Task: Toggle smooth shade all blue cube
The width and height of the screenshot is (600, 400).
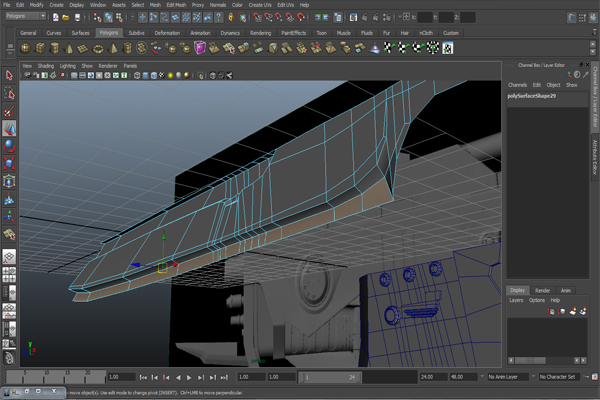Action: click(x=145, y=75)
